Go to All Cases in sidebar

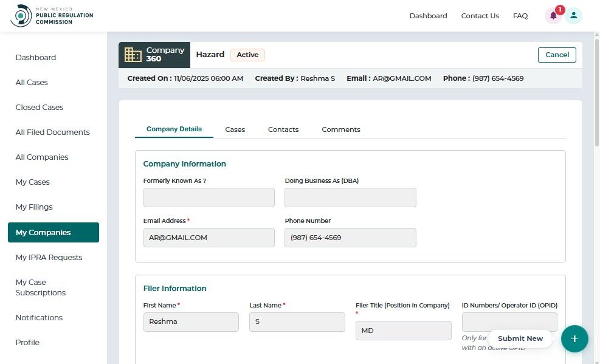[x=32, y=83]
